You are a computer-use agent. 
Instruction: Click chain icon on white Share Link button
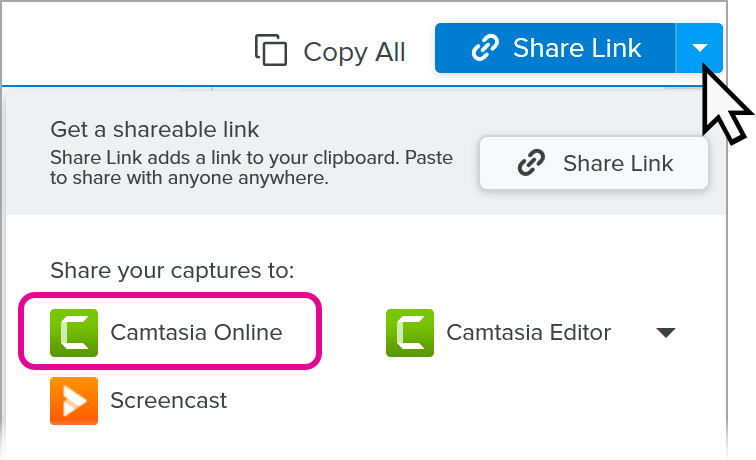[531, 162]
